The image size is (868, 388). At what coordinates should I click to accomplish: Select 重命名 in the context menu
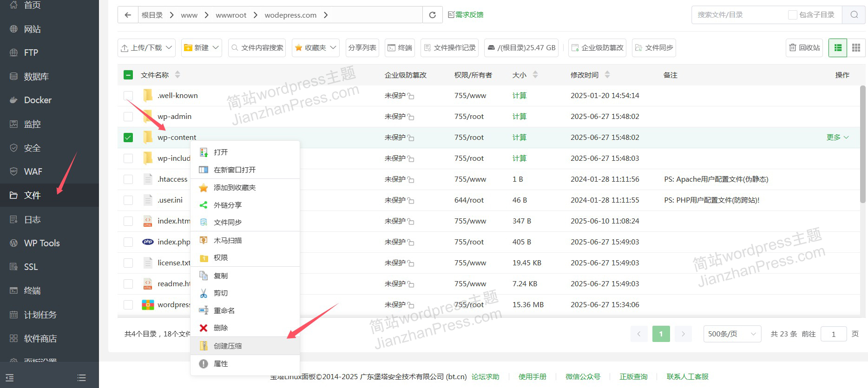coord(224,311)
